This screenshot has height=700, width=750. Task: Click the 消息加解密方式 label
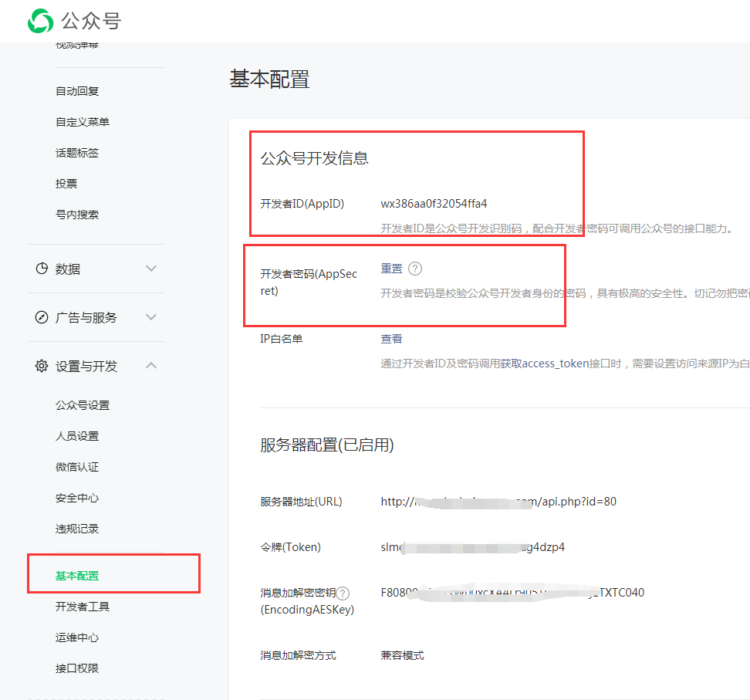298,655
